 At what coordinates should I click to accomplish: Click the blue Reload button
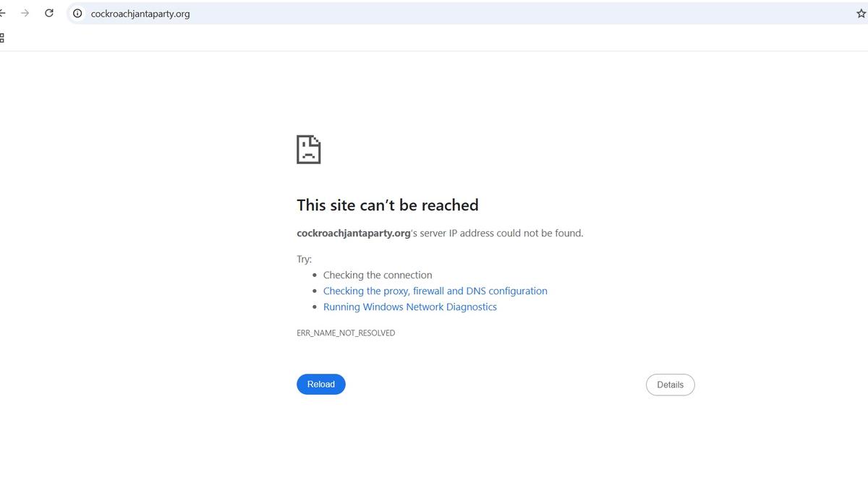tap(321, 385)
